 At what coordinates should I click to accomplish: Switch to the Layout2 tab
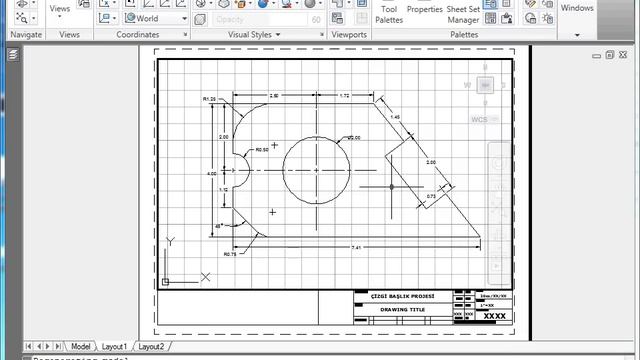151,347
